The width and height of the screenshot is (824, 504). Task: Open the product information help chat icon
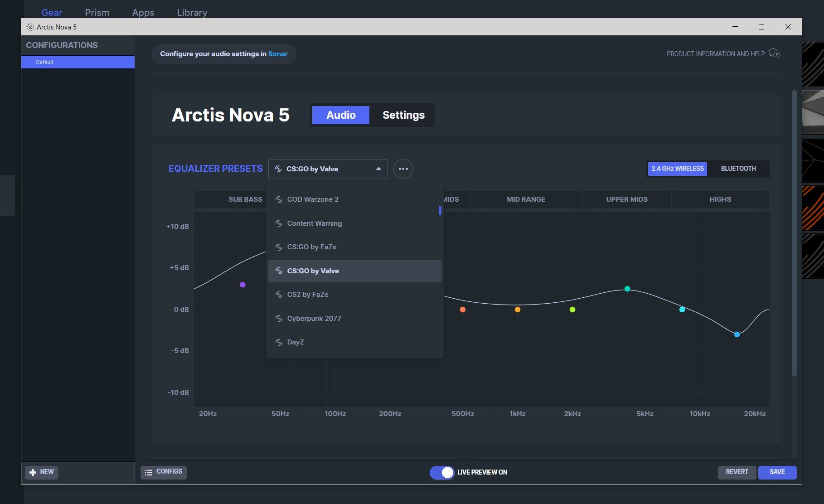click(x=775, y=53)
